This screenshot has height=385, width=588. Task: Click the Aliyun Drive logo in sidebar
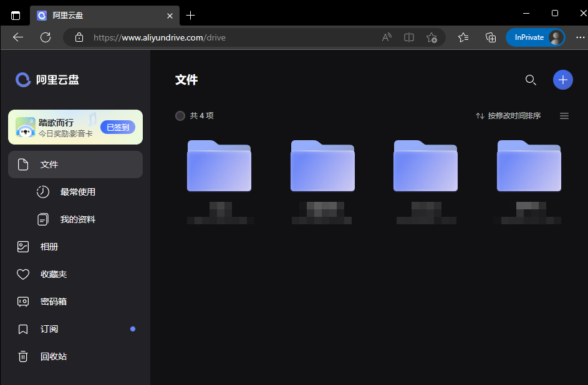47,79
